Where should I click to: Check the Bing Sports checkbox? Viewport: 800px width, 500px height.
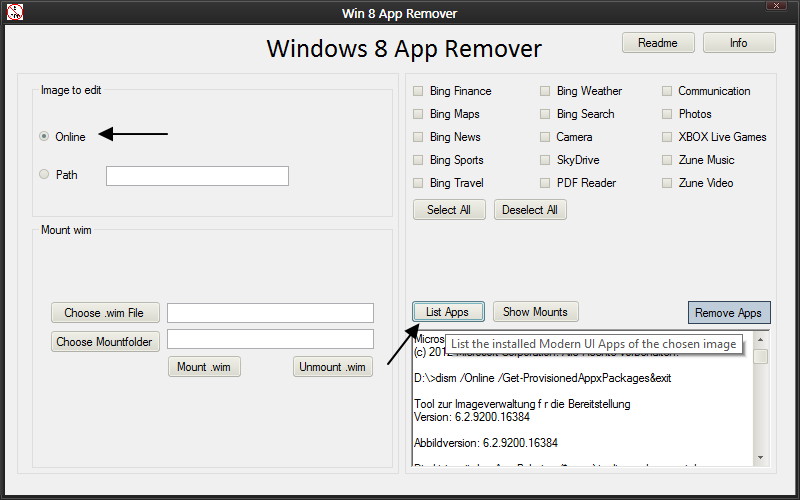(418, 160)
